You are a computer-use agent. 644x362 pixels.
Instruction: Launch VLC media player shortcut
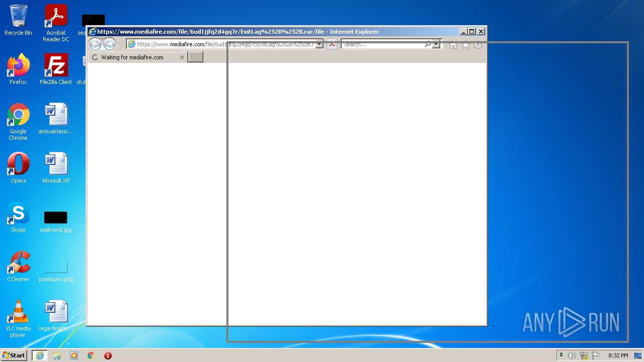click(x=18, y=319)
